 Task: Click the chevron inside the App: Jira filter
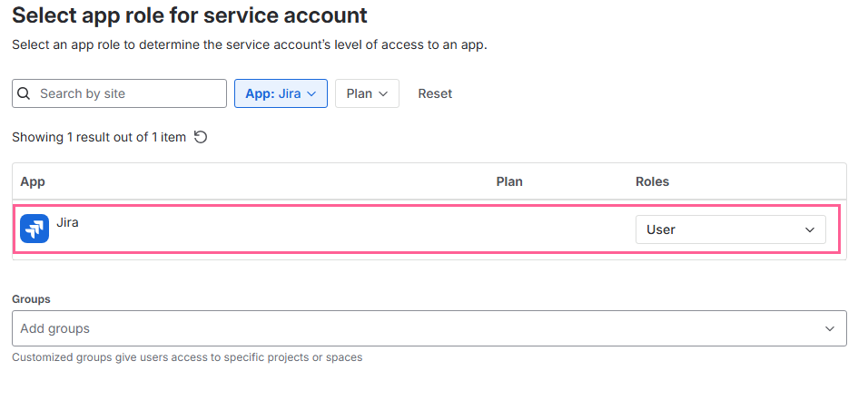311,93
